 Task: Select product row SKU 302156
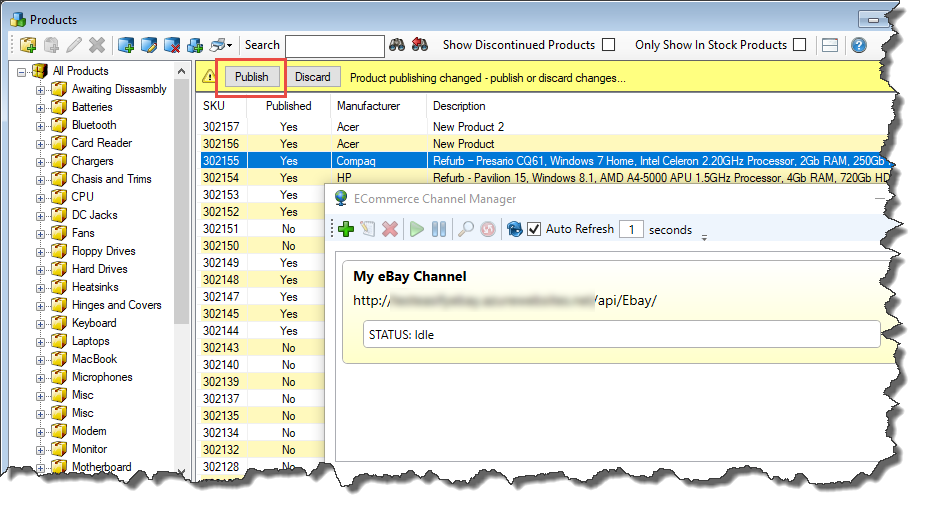click(544, 144)
